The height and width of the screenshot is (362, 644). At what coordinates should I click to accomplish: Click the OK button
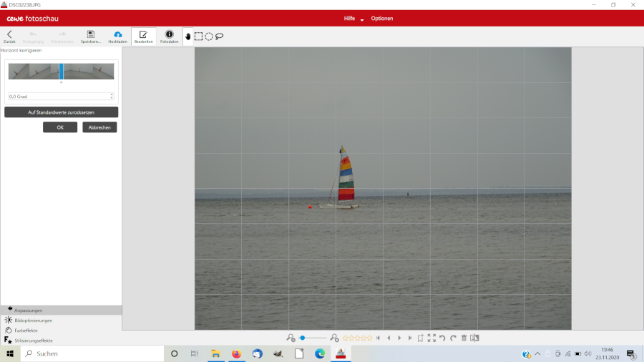click(60, 127)
